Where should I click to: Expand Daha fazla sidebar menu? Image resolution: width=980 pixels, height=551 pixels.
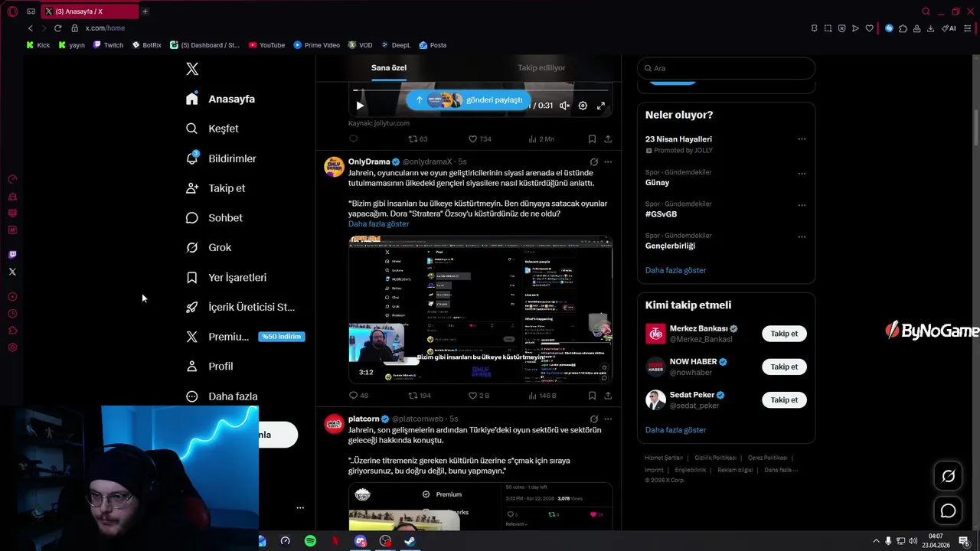222,396
